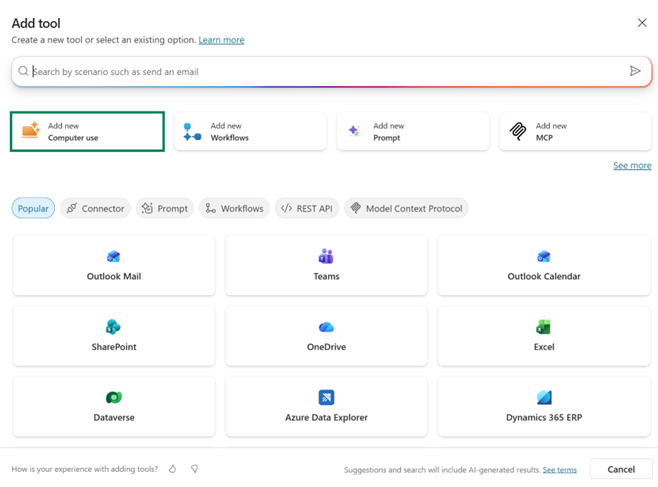
Task: Select the OneDrive card label
Action: 326,346
